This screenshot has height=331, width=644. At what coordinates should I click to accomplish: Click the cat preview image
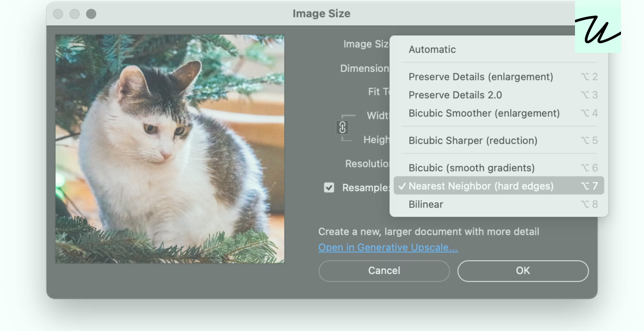(170, 149)
